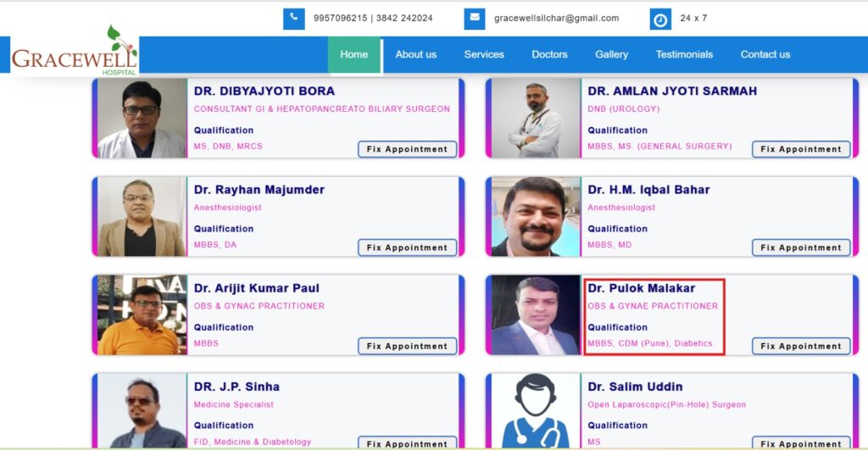The image size is (868, 450).
Task: View the Gallery page
Action: click(x=612, y=55)
